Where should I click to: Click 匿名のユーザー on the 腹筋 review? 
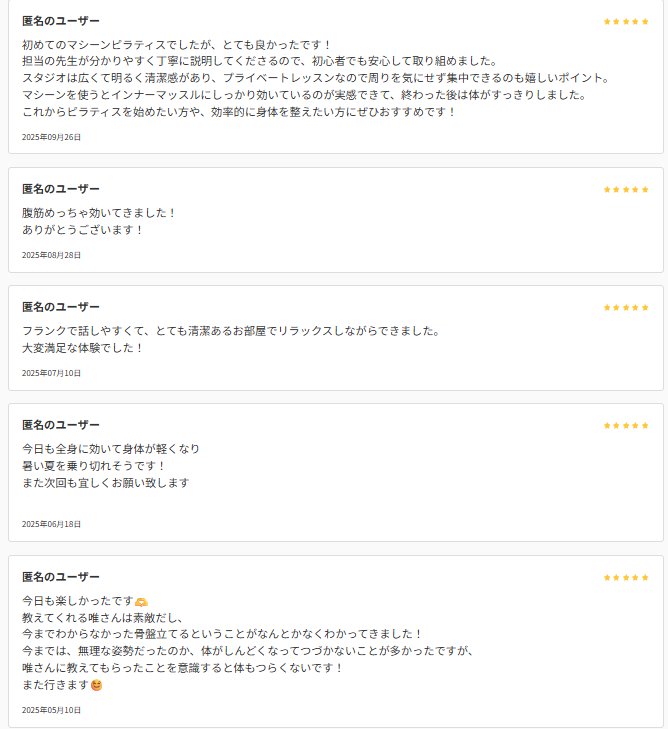(x=61, y=189)
